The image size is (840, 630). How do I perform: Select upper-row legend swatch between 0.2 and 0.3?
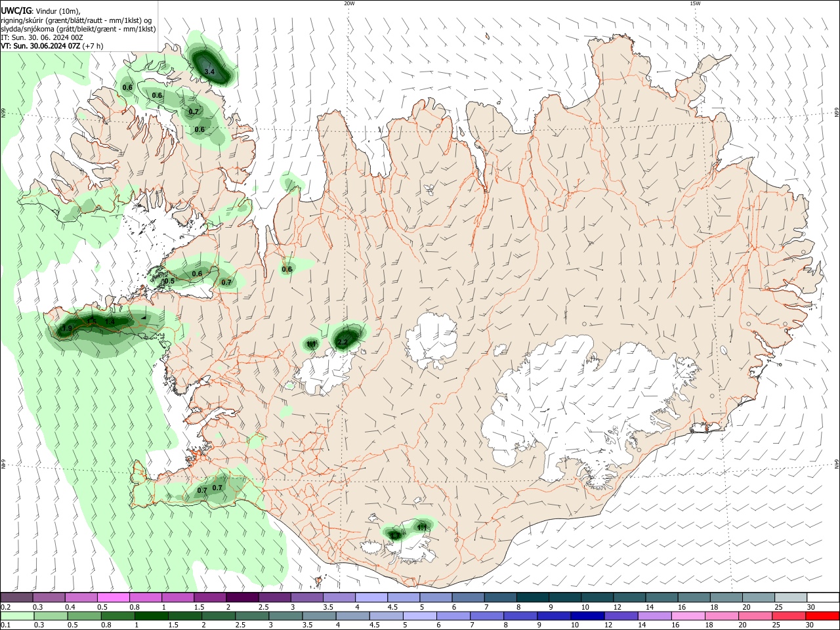click(x=16, y=598)
